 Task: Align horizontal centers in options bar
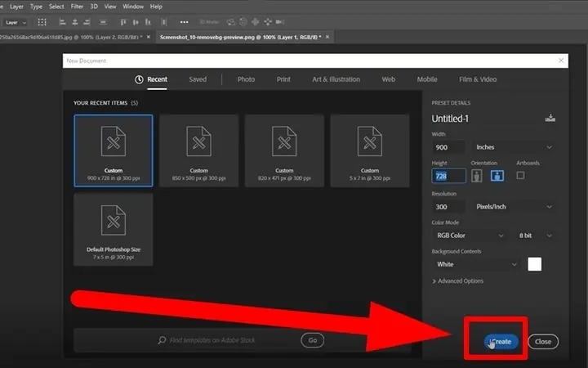point(74,22)
